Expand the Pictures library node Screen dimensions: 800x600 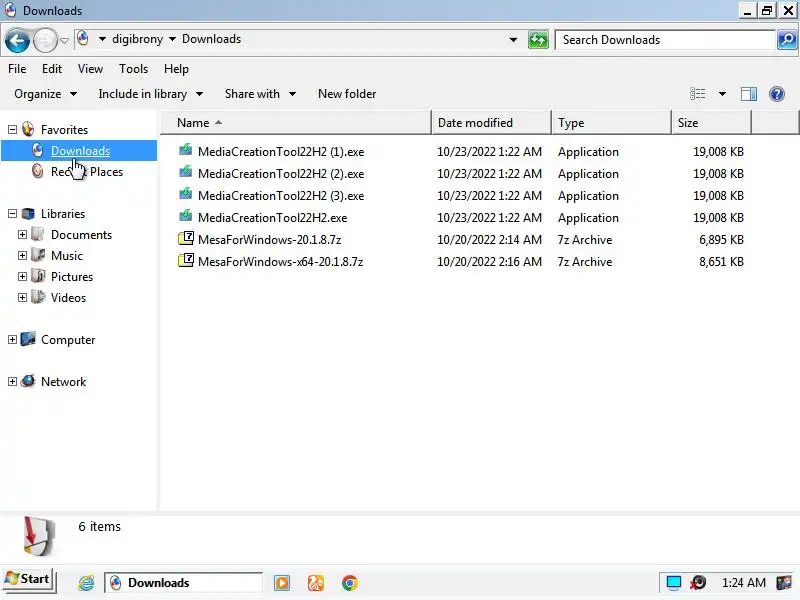(x=22, y=277)
